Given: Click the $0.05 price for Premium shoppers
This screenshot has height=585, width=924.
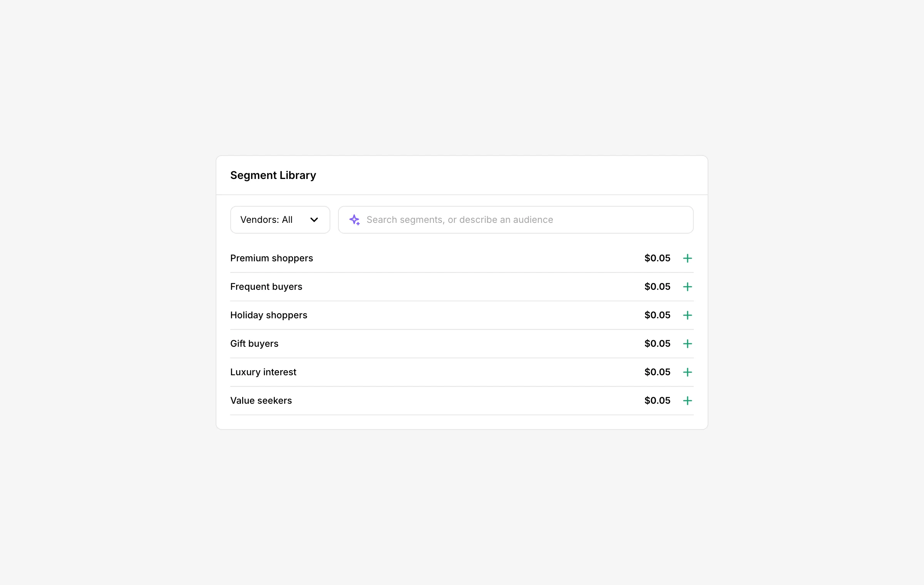Looking at the screenshot, I should pos(658,258).
